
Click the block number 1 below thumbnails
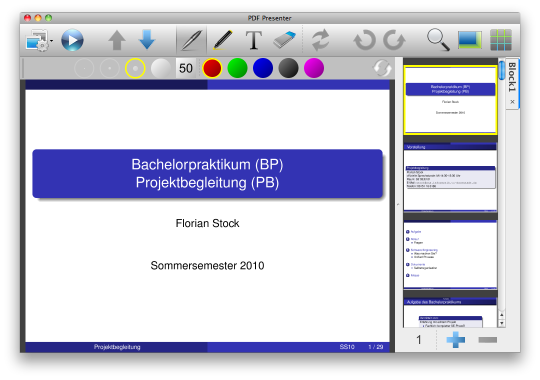click(x=419, y=340)
